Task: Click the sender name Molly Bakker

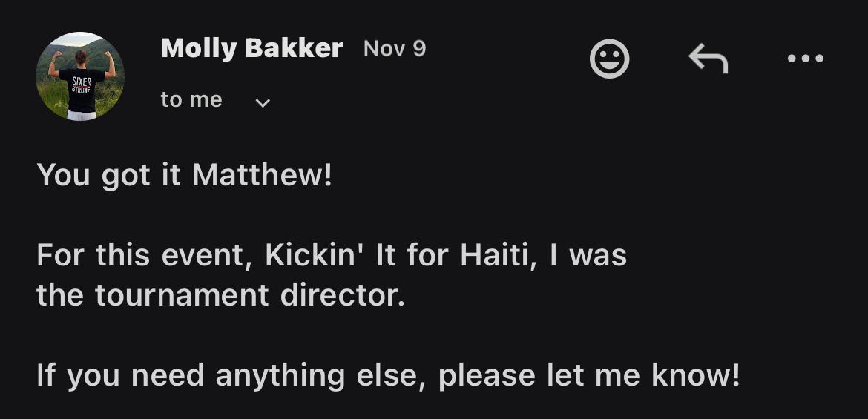Action: (251, 49)
